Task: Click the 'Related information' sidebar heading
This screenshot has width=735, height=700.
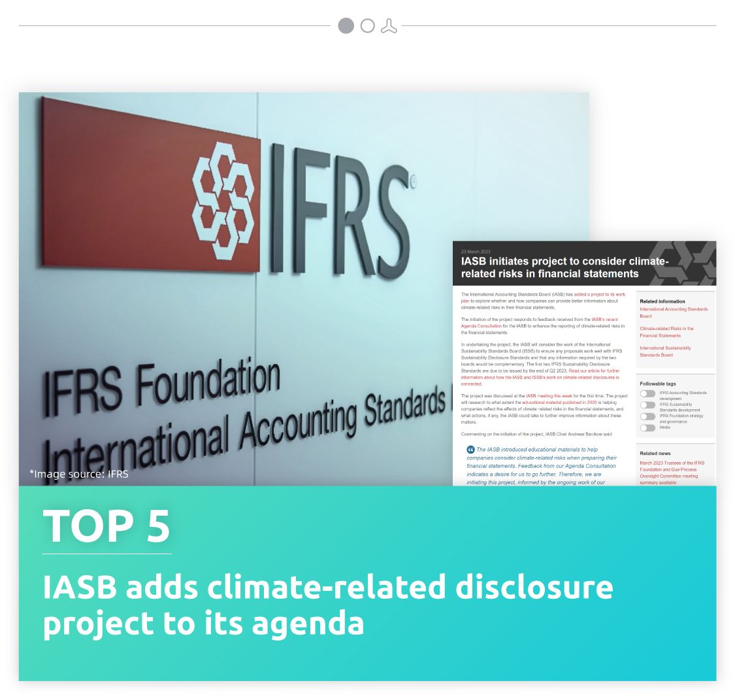Action: 662,301
